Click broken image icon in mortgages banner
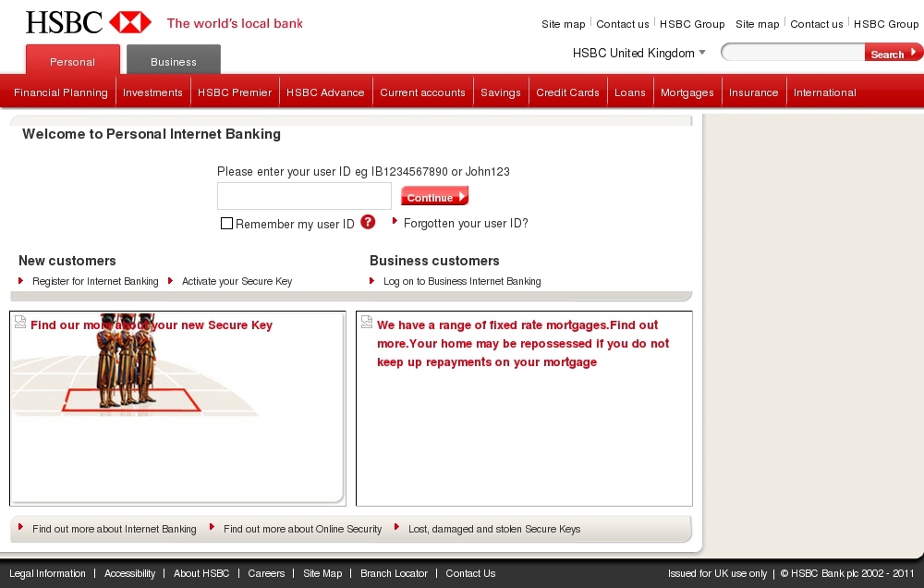 point(367,322)
